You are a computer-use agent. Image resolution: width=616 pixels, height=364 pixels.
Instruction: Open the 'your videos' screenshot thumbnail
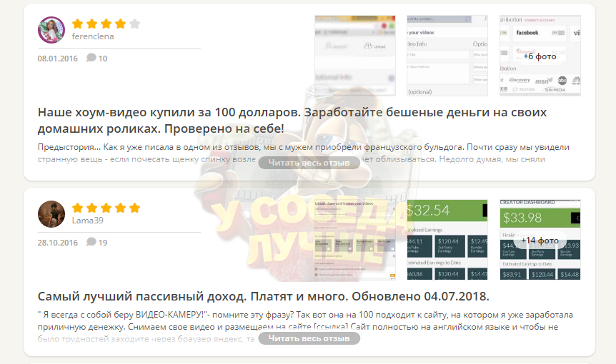(447, 56)
